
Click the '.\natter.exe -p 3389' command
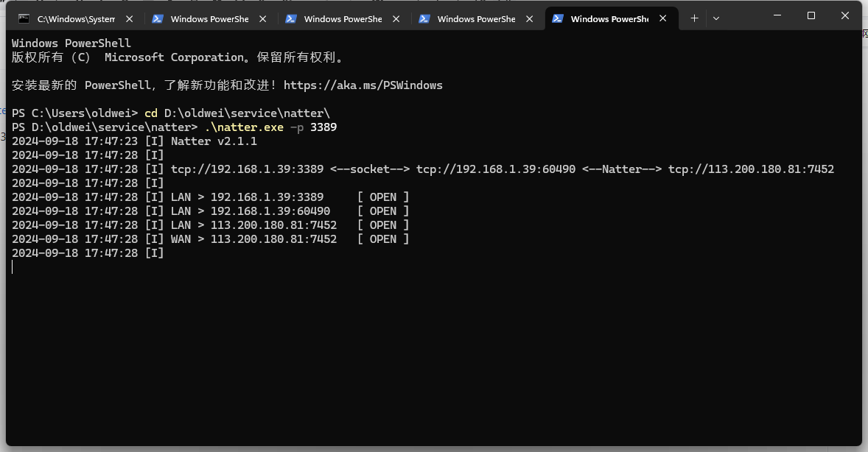coord(270,127)
